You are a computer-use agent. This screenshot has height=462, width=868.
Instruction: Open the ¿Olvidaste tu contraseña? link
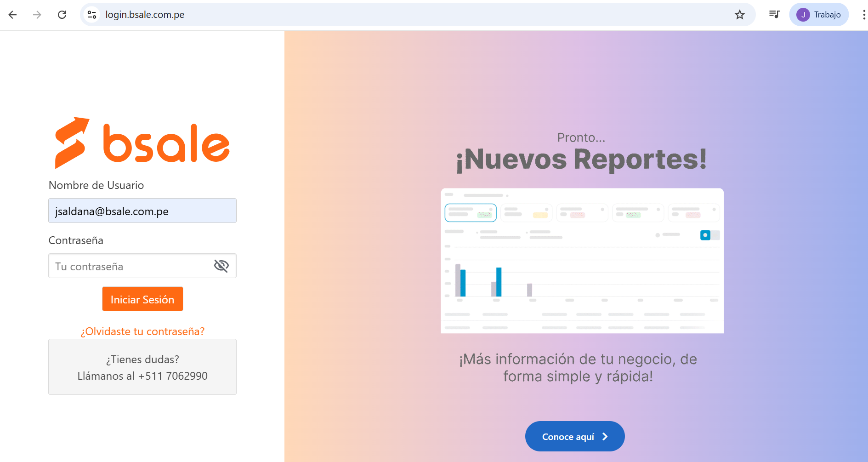point(142,331)
